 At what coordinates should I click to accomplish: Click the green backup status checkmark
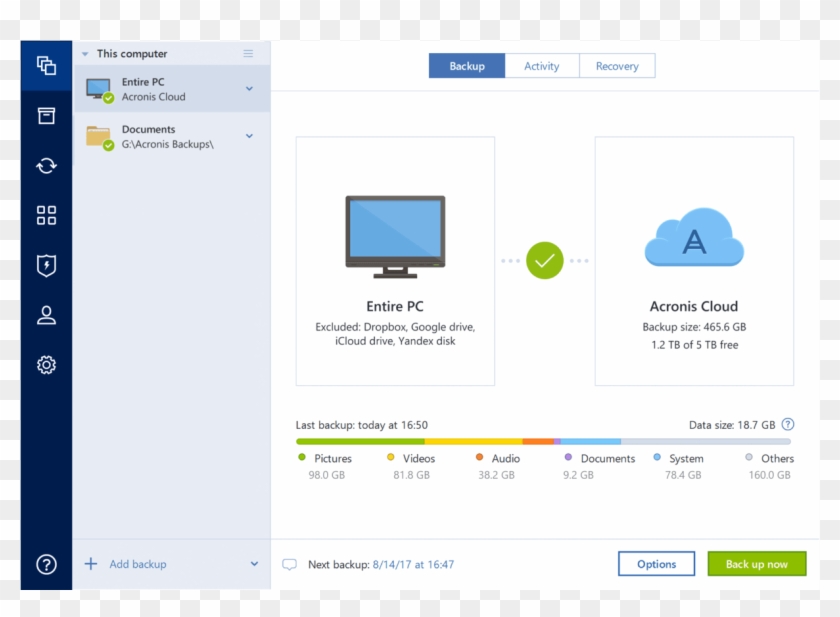pyautogui.click(x=543, y=261)
